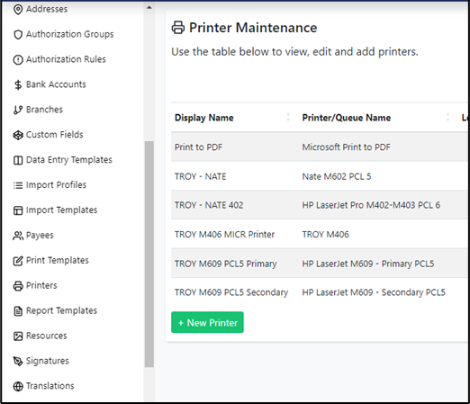Image resolution: width=470 pixels, height=404 pixels.
Task: Click the Data Entry Templates columns icon
Action: tap(18, 160)
